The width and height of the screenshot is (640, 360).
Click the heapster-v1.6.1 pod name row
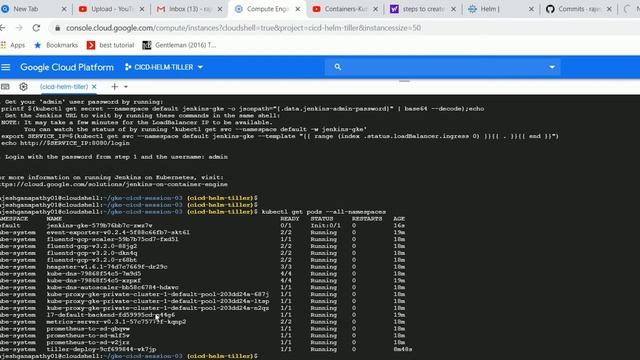(x=107, y=267)
